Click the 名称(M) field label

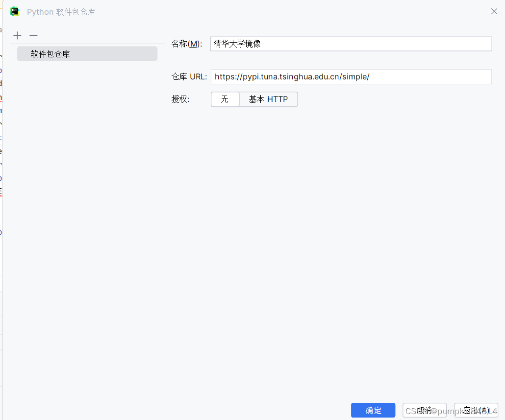pos(186,44)
